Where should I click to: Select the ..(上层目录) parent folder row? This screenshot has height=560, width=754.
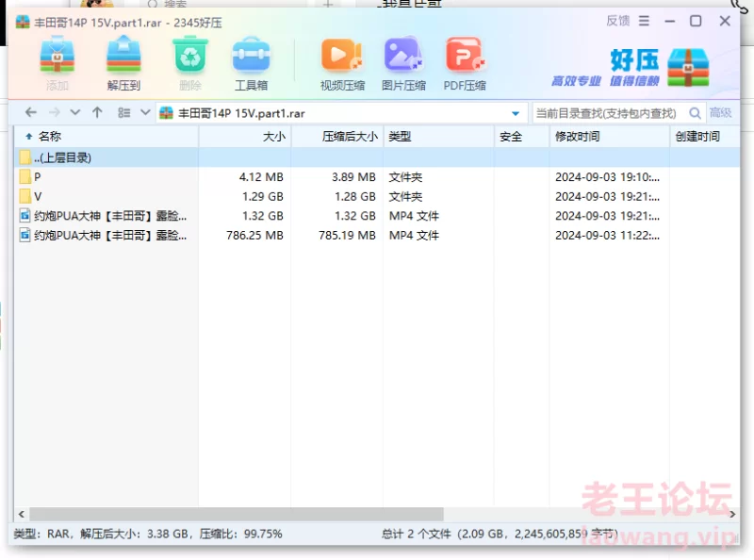(x=377, y=157)
